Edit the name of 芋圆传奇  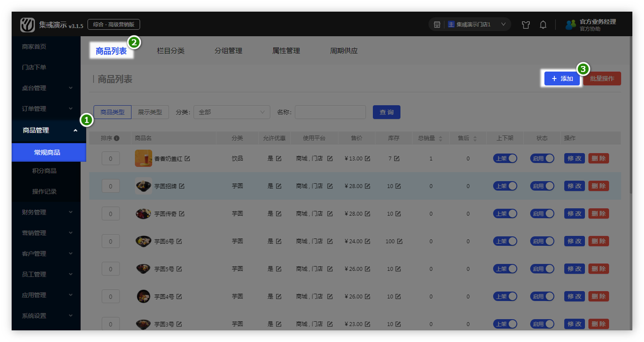click(x=182, y=214)
